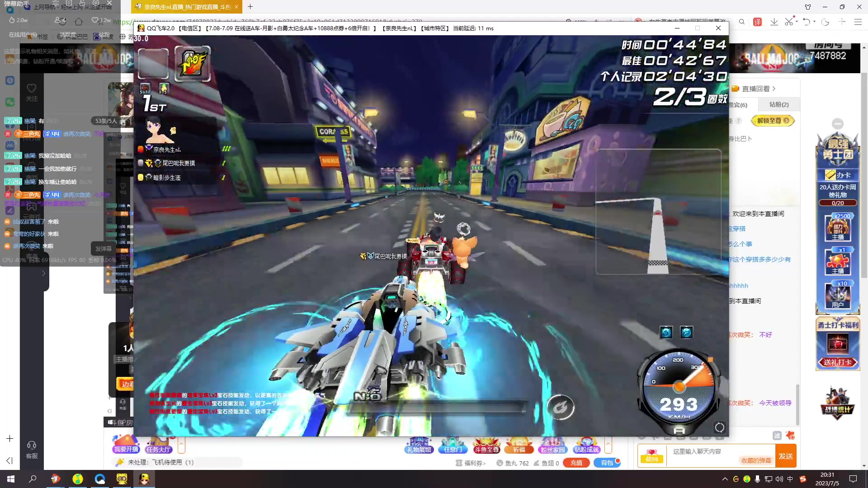Open the 钻粉成就 achievement icon
The image size is (868, 488).
[x=586, y=445]
